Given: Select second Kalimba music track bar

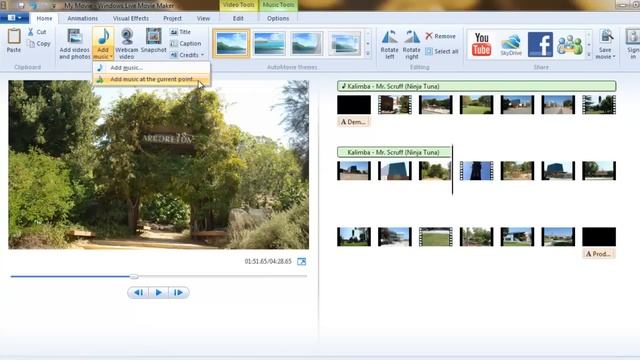Looking at the screenshot, I should coord(394,152).
